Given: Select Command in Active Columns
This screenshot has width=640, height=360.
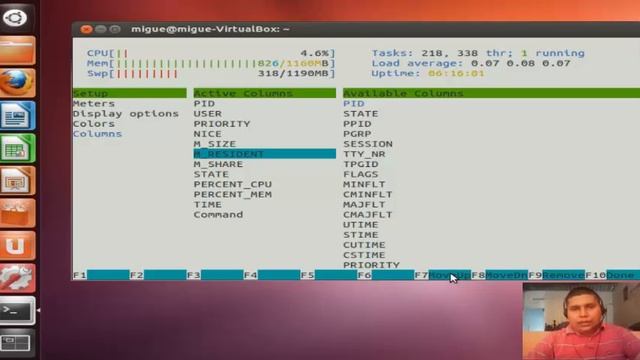Looking at the screenshot, I should click(x=218, y=215).
